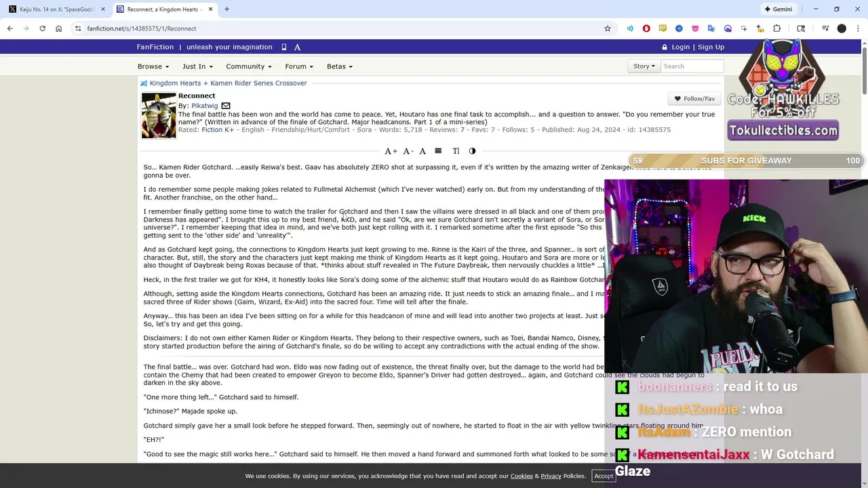Expand the Betas dropdown menu

point(340,66)
